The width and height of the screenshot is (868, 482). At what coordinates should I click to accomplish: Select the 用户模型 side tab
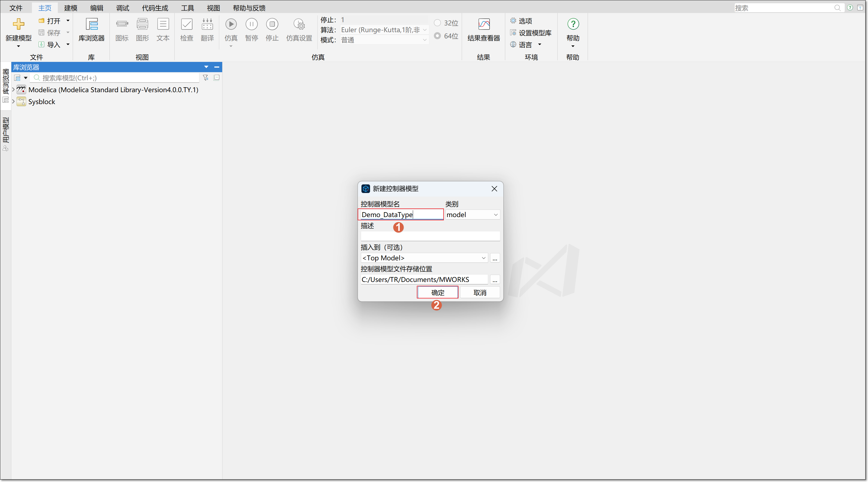[x=5, y=134]
